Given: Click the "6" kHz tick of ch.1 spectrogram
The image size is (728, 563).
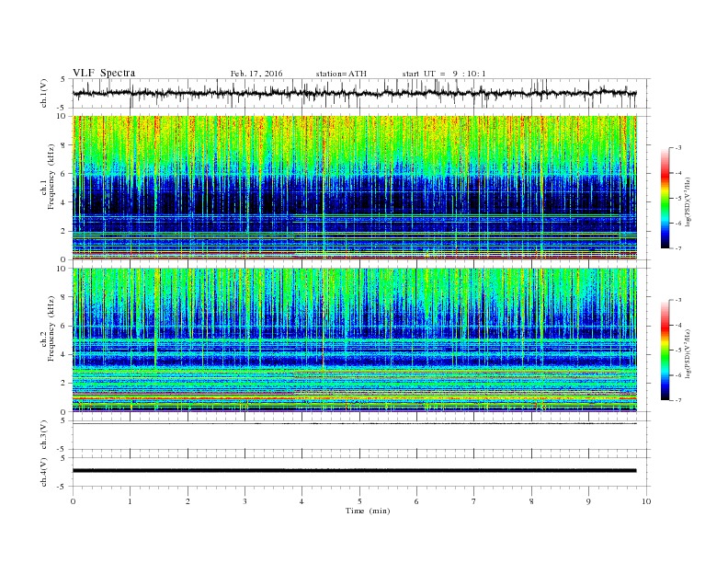Looking at the screenshot, I should 63,174.
